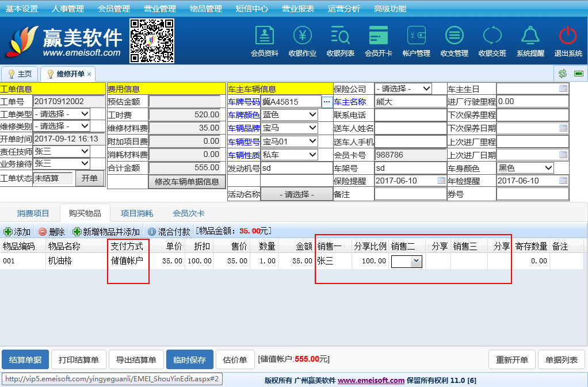
Task: Open the 营业报表 menu
Action: (298, 9)
